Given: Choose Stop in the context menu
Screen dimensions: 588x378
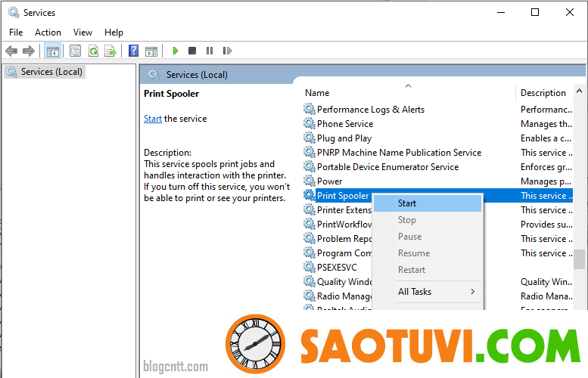Looking at the screenshot, I should (428, 220).
